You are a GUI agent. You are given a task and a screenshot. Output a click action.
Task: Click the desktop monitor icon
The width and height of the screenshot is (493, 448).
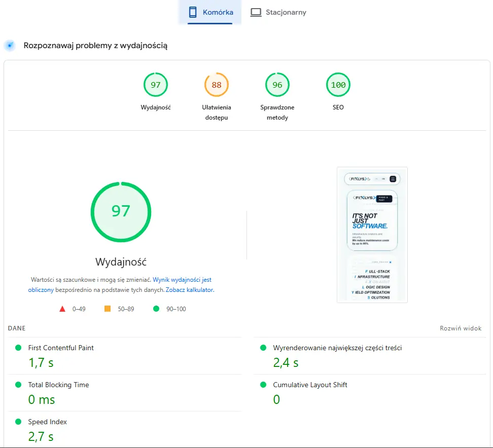click(x=256, y=13)
